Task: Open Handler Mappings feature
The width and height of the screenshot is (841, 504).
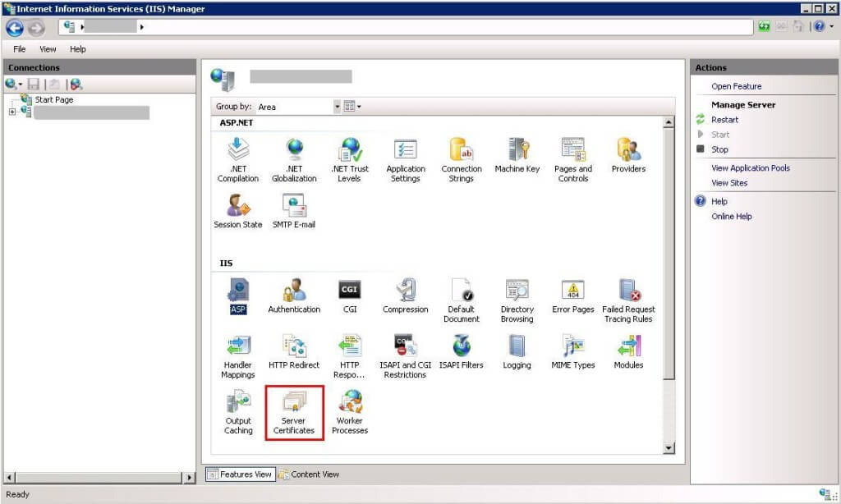Action: click(x=238, y=356)
